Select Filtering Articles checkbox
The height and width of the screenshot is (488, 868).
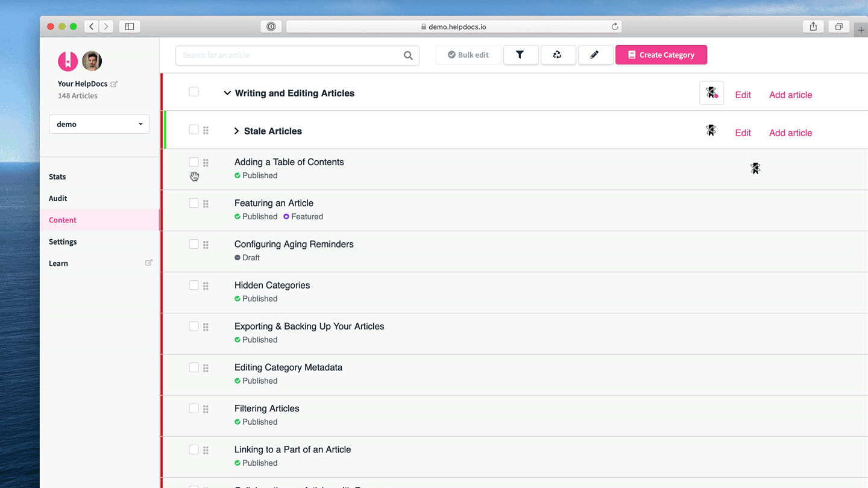pyautogui.click(x=193, y=408)
